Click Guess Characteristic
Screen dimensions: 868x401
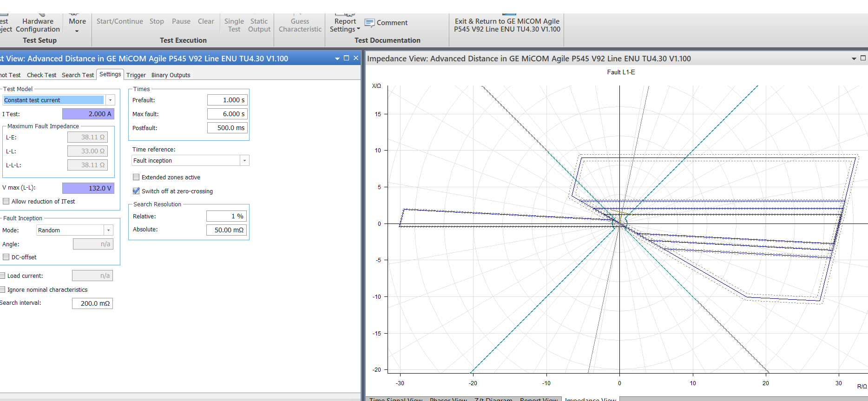click(300, 25)
